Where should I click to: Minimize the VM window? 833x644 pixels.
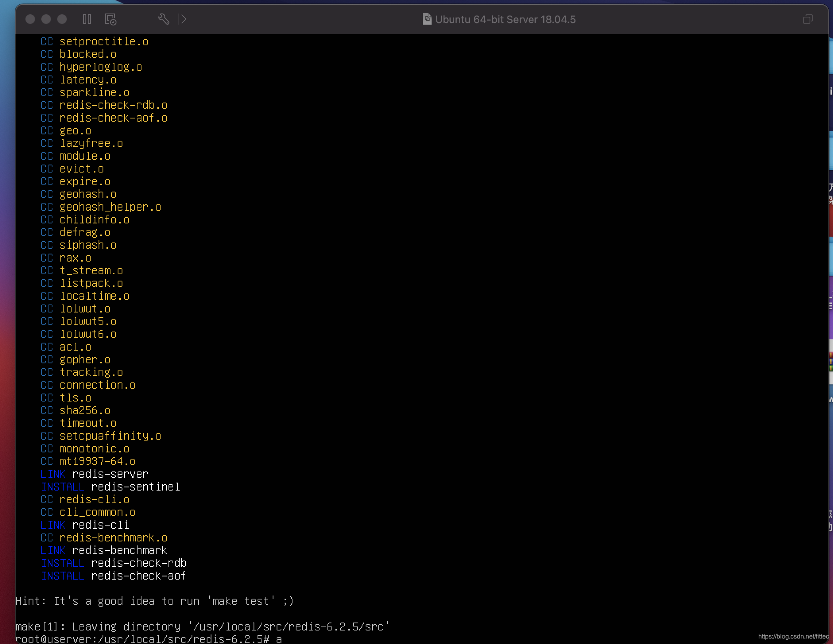click(x=46, y=19)
